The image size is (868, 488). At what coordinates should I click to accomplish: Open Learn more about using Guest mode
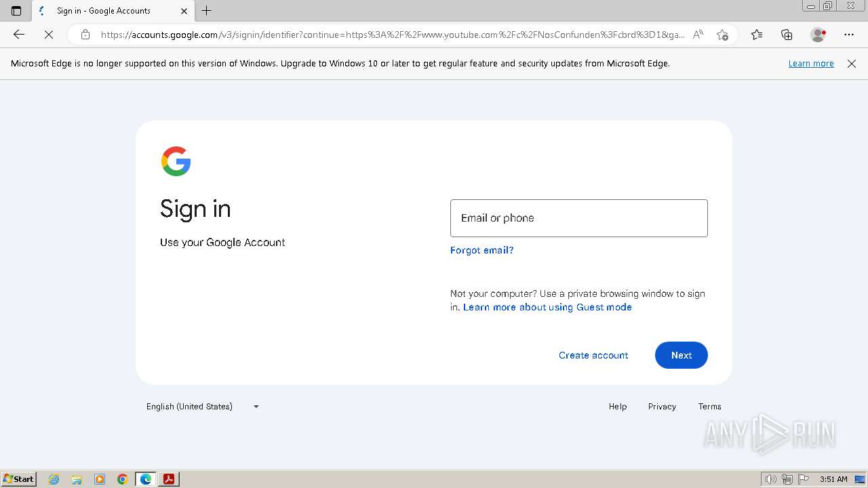coord(547,307)
